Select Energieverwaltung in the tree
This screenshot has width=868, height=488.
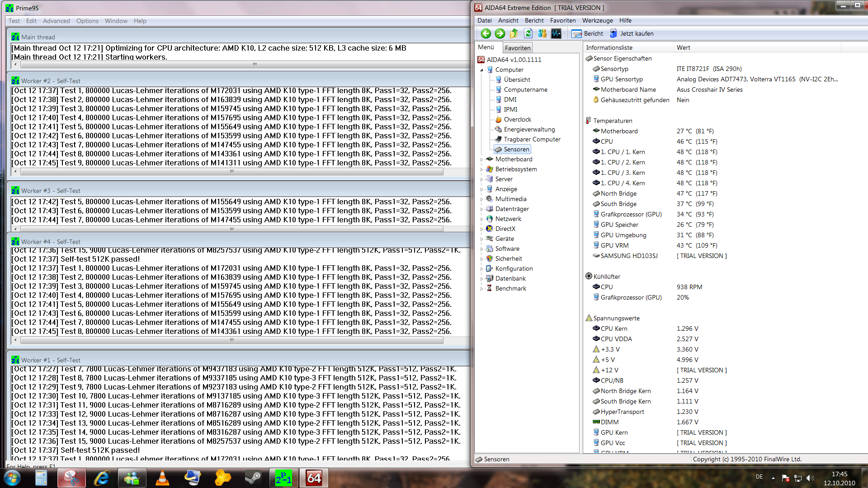coord(529,129)
